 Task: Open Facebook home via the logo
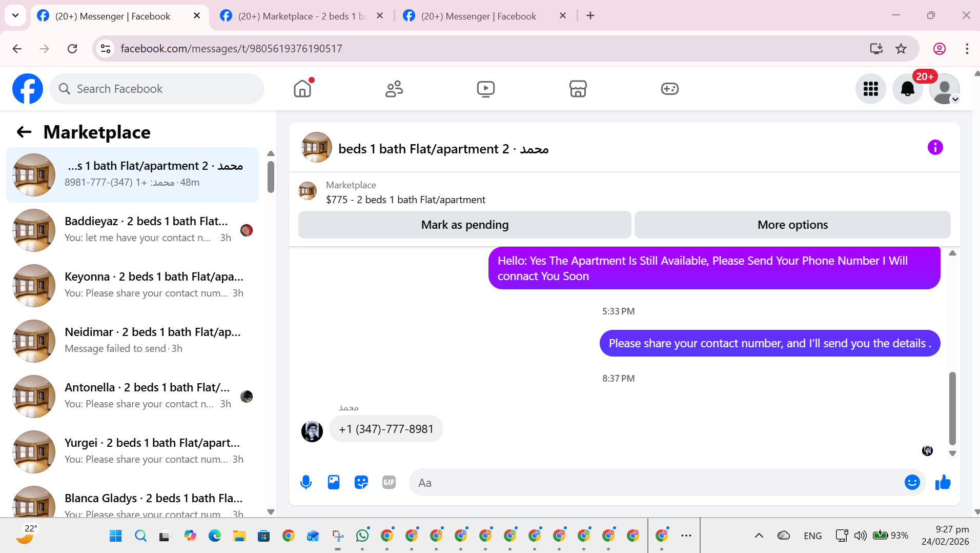[28, 89]
